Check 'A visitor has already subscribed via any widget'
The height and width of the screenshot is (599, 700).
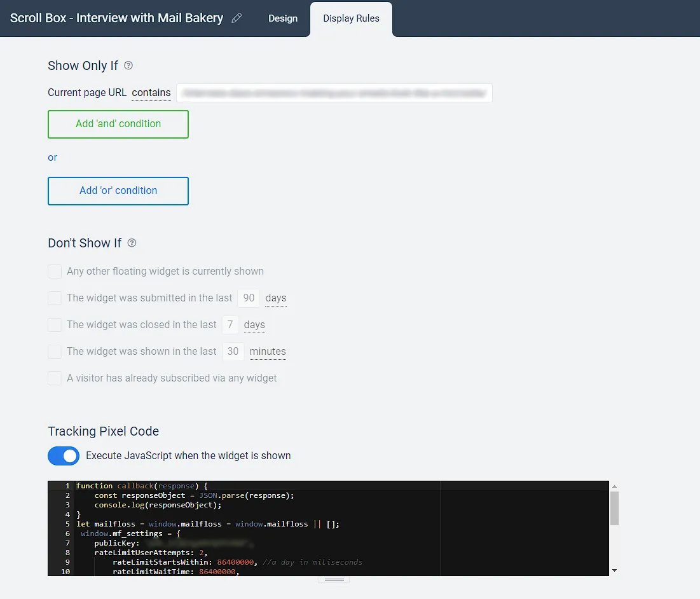pyautogui.click(x=55, y=378)
